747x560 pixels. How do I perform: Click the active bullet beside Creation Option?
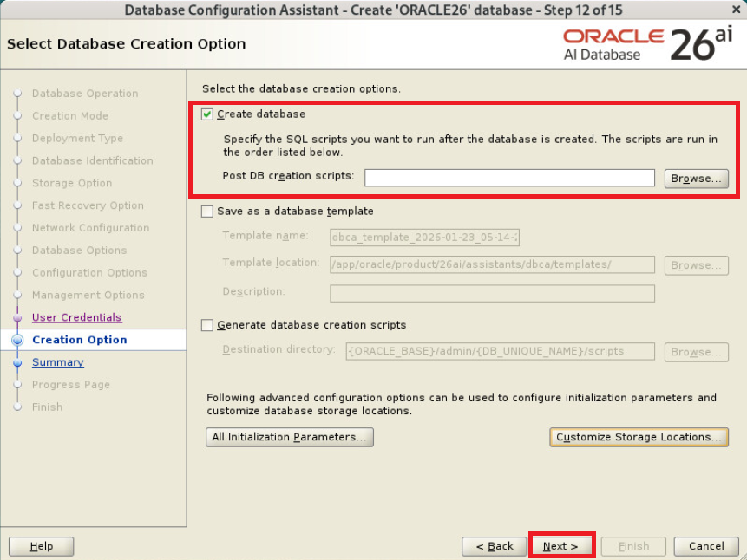(x=17, y=340)
